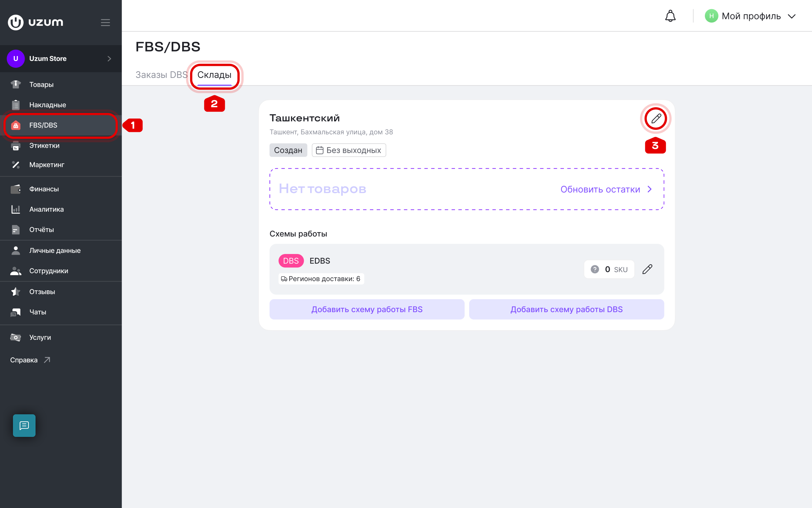812x508 pixels.
Task: Open notifications bell icon
Action: click(670, 16)
